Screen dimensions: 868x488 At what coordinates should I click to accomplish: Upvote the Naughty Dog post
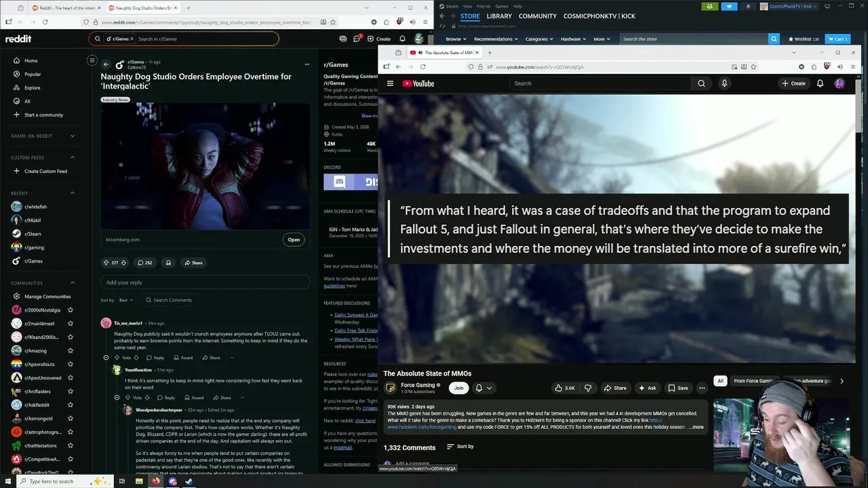[106, 262]
